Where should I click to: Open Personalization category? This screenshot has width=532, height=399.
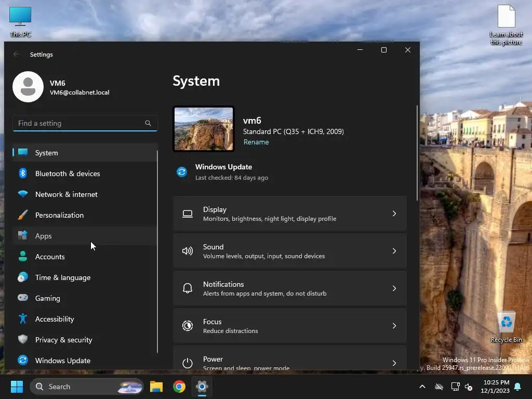[x=85, y=215]
